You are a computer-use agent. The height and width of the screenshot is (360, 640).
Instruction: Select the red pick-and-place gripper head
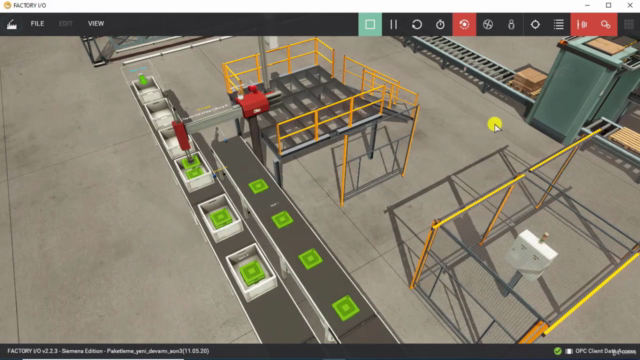181,136
